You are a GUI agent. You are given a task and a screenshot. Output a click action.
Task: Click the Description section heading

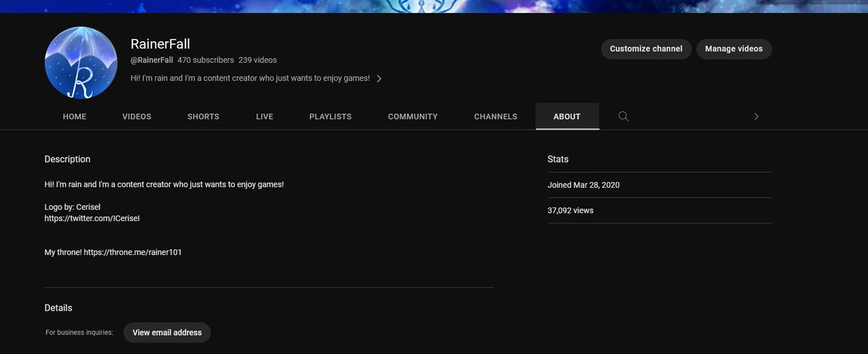[67, 159]
